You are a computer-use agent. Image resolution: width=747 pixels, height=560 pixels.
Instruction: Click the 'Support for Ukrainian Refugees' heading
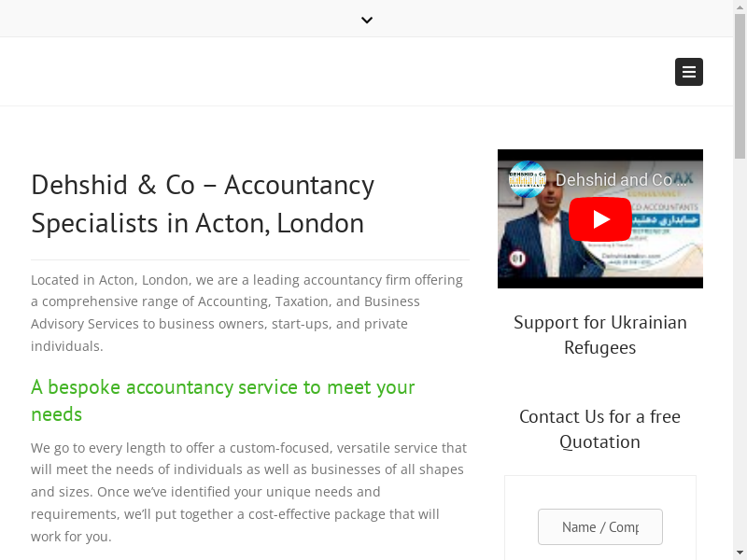pyautogui.click(x=600, y=335)
